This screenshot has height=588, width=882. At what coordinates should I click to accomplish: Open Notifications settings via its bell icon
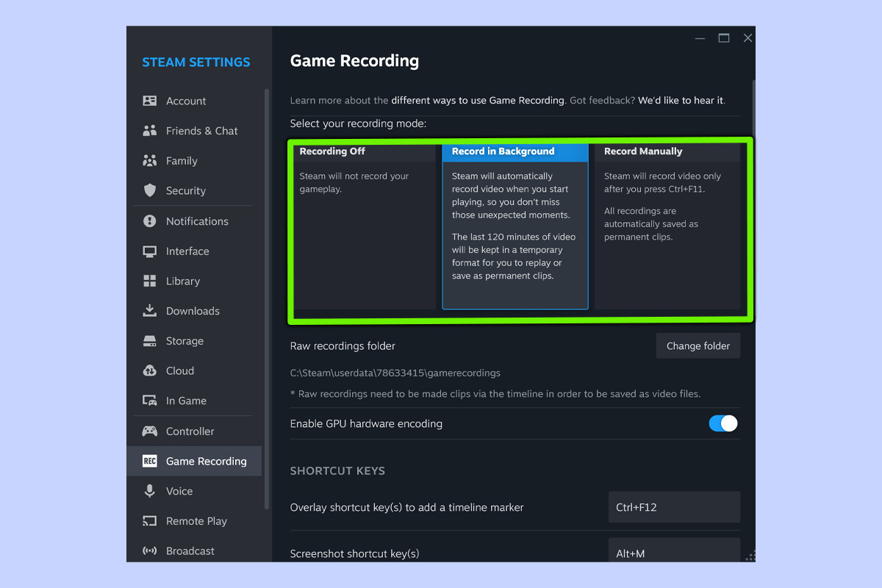149,221
